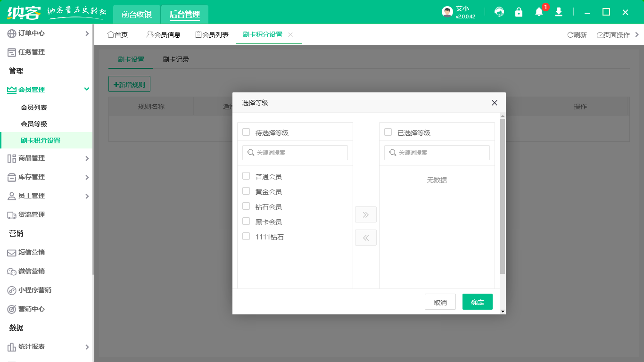Click the user avatar icon
The width and height of the screenshot is (644, 362).
coord(447,12)
